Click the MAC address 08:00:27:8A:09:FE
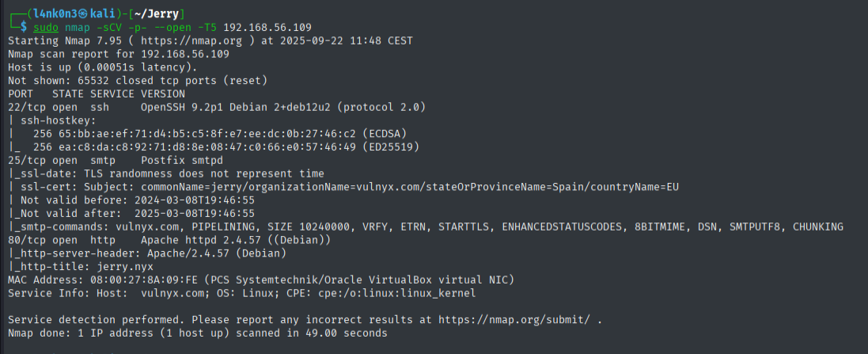 pyautogui.click(x=130, y=280)
